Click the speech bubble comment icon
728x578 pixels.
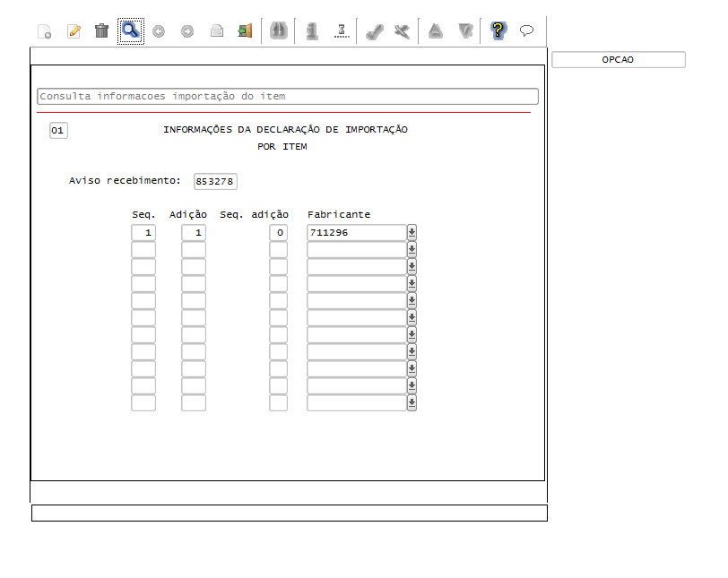click(x=526, y=30)
